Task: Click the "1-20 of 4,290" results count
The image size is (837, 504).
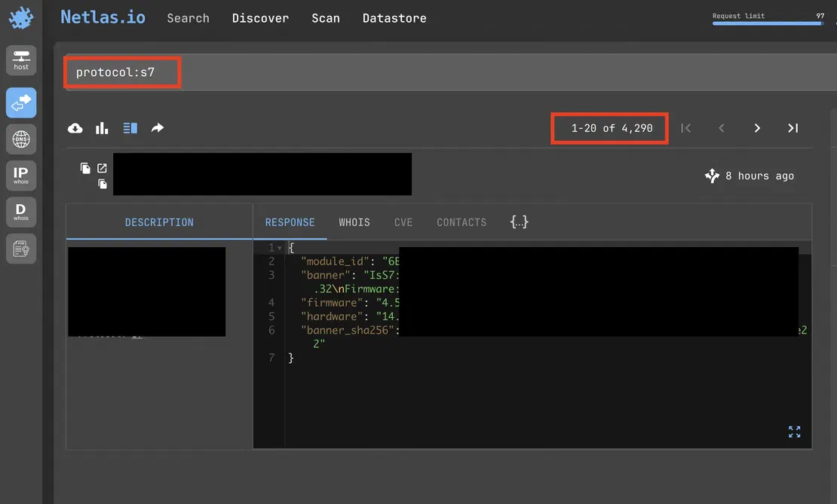Action: (x=612, y=128)
